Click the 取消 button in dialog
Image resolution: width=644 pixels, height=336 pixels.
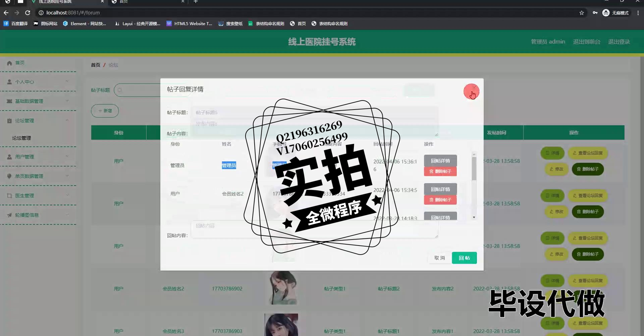439,258
